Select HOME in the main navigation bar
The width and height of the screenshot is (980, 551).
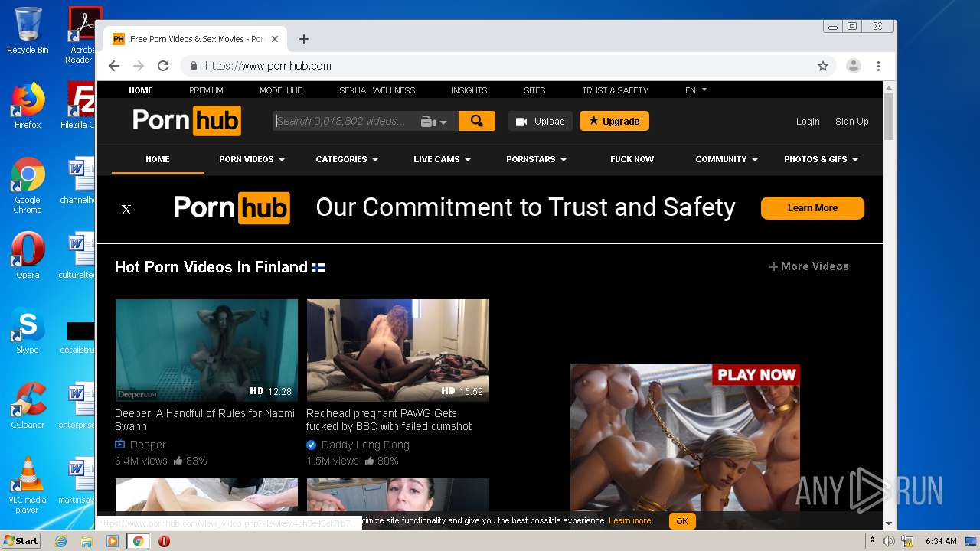[158, 159]
